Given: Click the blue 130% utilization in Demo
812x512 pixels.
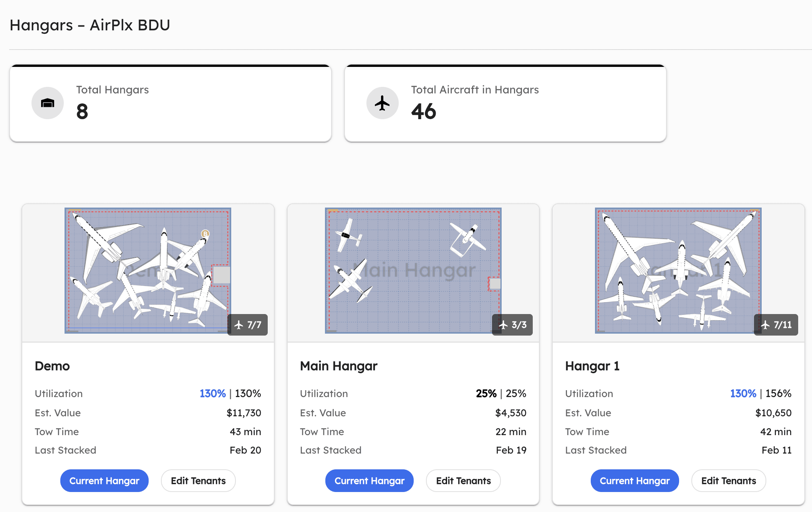Looking at the screenshot, I should pos(212,394).
